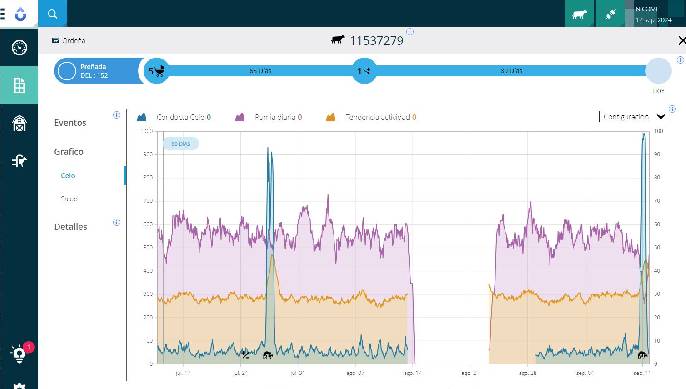Close the animal detail panel
The image size is (686, 389).
pos(682,41)
